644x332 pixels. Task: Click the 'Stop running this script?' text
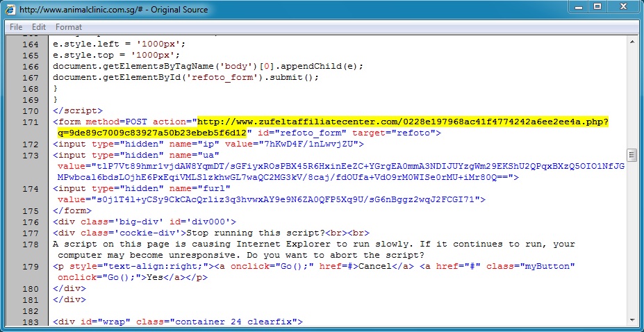click(256, 233)
